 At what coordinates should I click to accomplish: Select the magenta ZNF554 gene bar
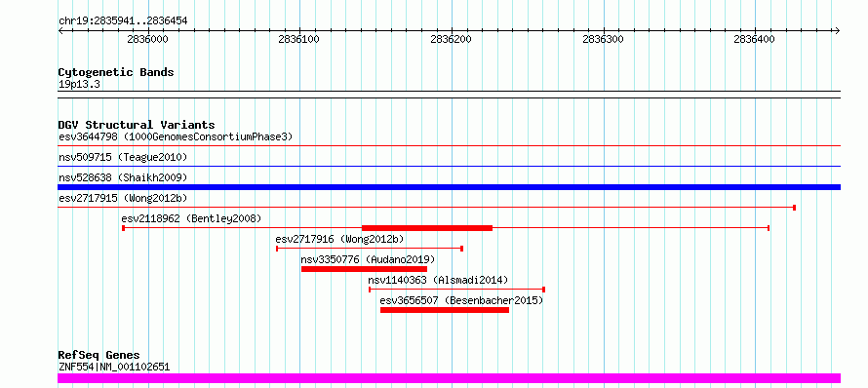(x=449, y=378)
